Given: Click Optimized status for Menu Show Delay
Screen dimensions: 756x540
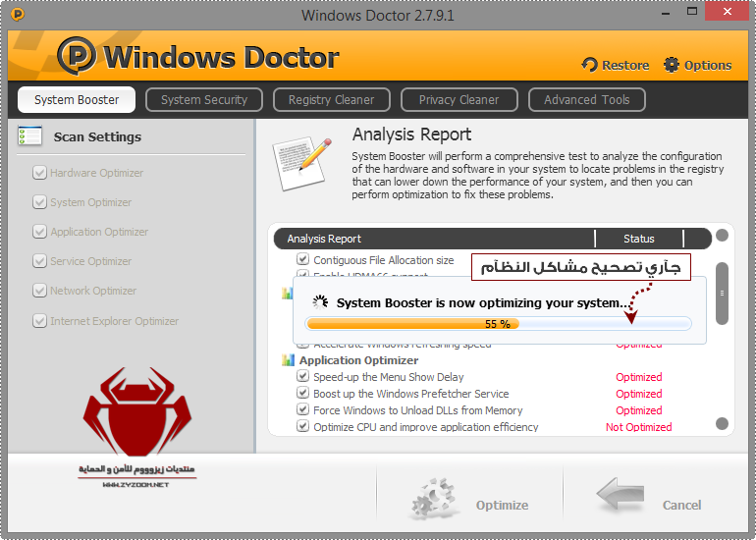Looking at the screenshot, I should point(639,377).
